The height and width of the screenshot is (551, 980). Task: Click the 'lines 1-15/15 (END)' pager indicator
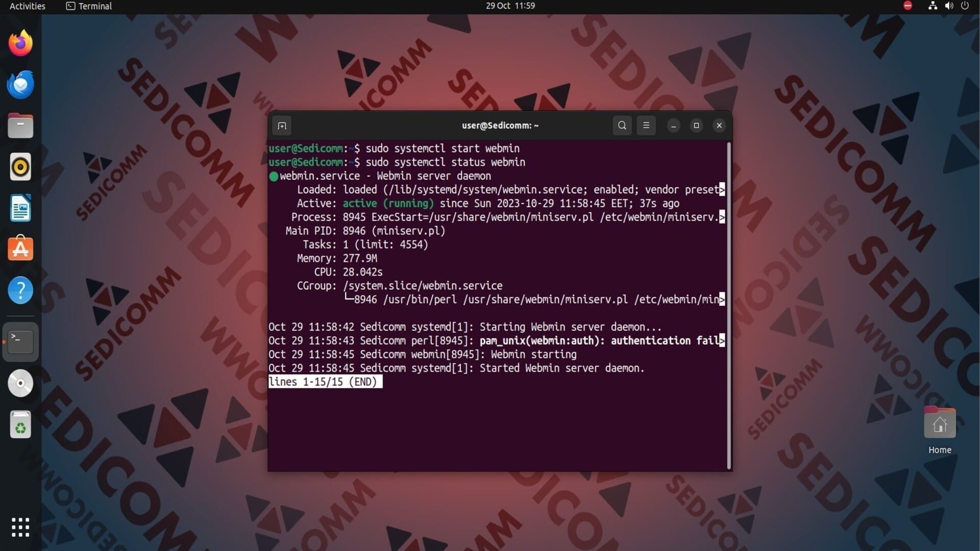(x=325, y=382)
